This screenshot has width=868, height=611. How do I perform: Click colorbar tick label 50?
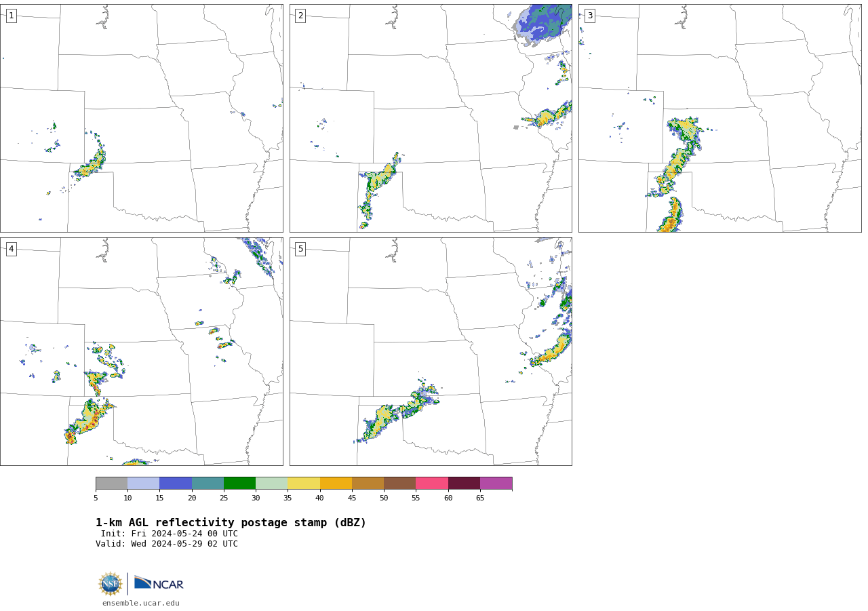pyautogui.click(x=384, y=498)
